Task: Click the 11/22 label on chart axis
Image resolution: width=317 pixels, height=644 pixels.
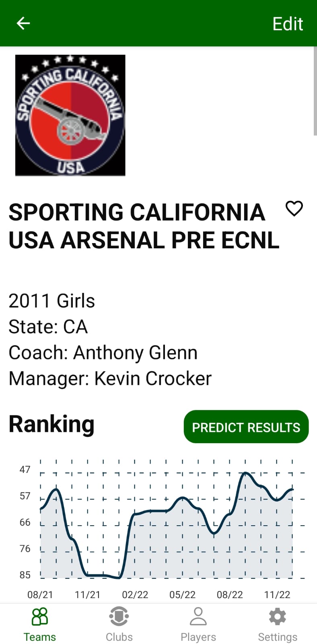Action: 277,594
